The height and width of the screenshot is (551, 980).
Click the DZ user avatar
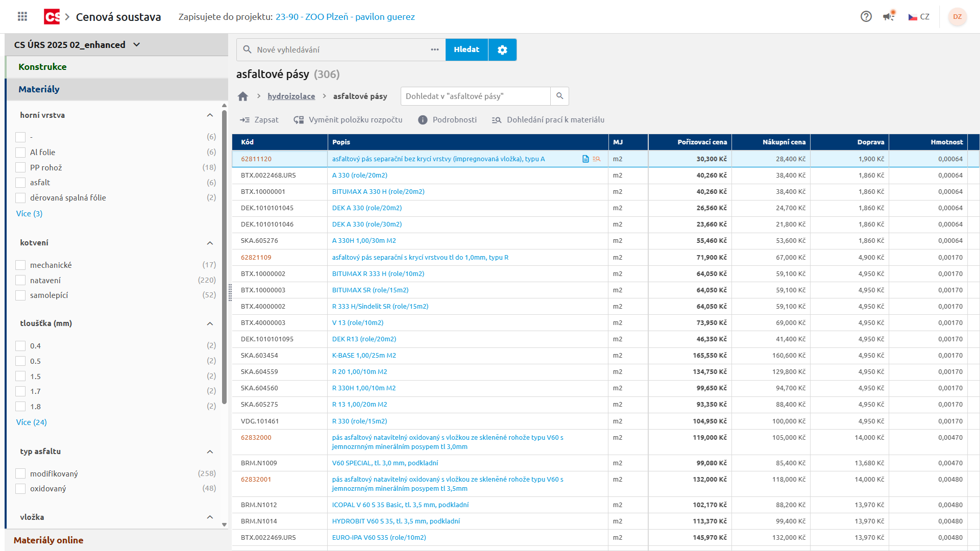coord(957,16)
